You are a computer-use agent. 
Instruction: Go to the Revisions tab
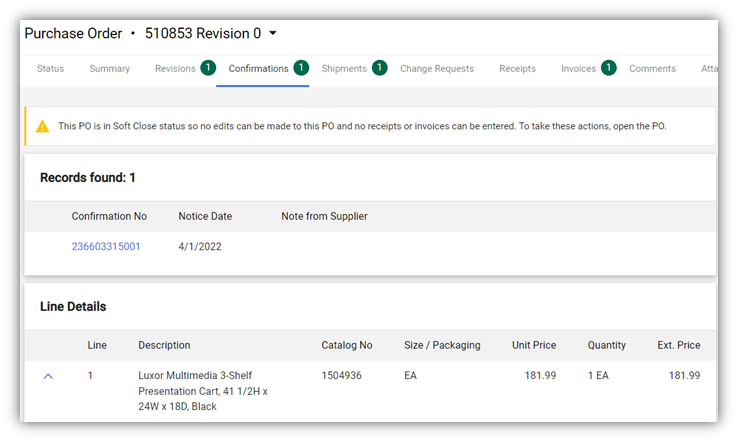coord(175,69)
